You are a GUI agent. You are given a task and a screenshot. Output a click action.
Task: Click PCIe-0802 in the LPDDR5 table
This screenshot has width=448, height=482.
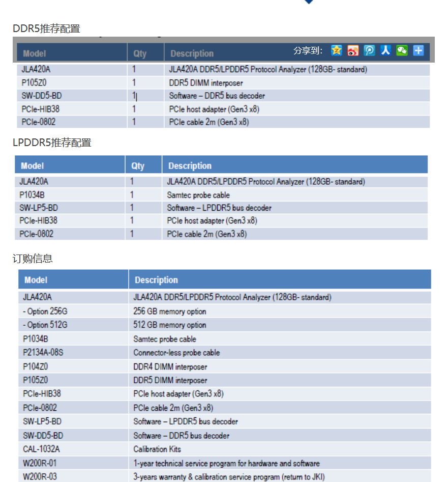pos(36,234)
